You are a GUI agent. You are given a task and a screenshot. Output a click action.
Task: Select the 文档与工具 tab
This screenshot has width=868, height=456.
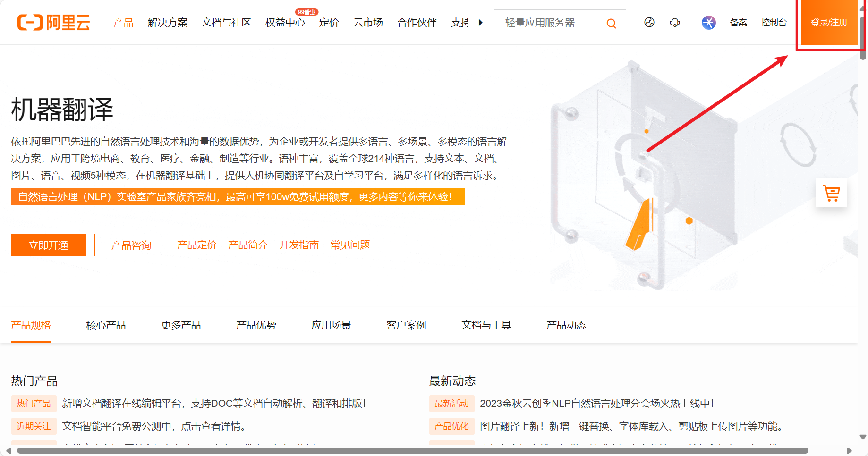pos(486,325)
